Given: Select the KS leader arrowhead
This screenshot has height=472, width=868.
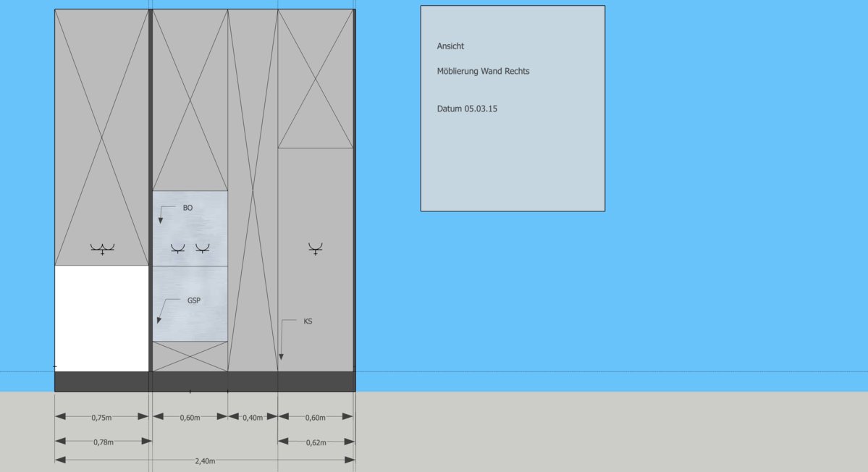Looking at the screenshot, I should [x=281, y=356].
